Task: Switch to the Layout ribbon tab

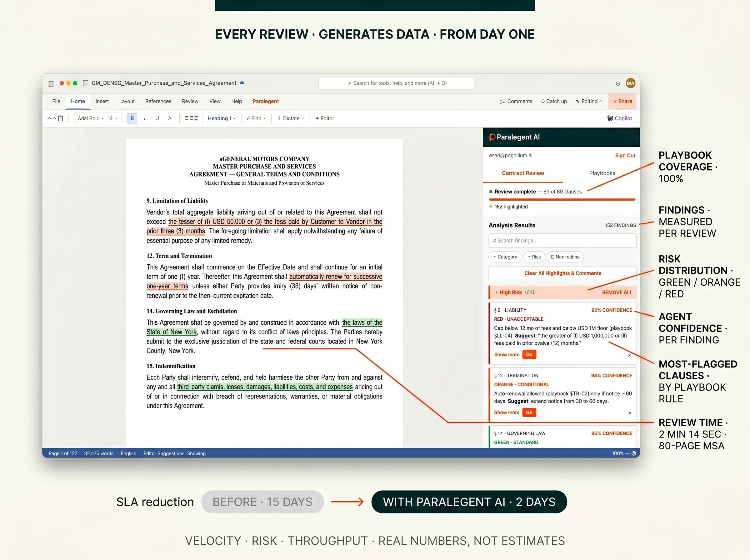Action: click(127, 101)
